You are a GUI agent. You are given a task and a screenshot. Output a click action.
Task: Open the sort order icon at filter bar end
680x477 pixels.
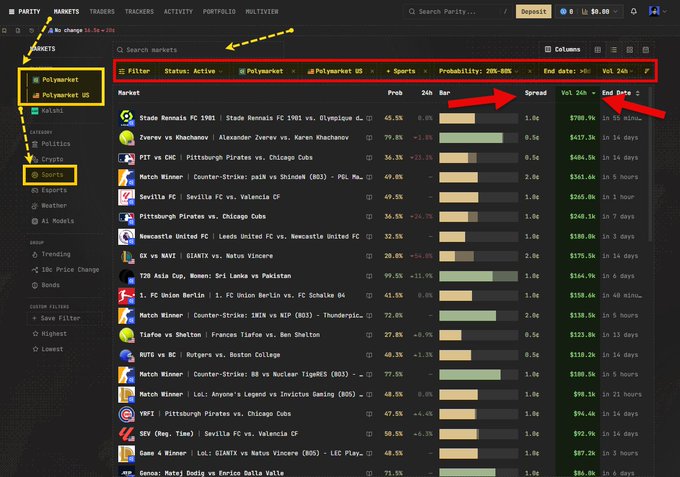647,71
